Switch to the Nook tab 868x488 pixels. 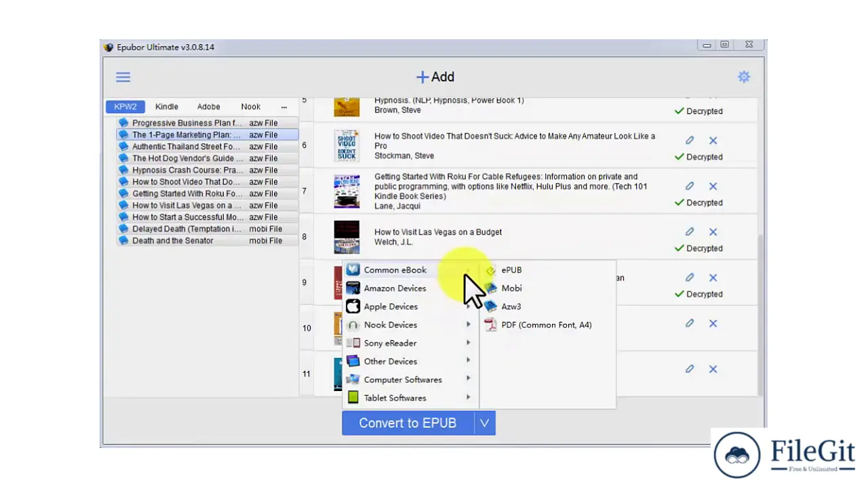click(x=251, y=106)
